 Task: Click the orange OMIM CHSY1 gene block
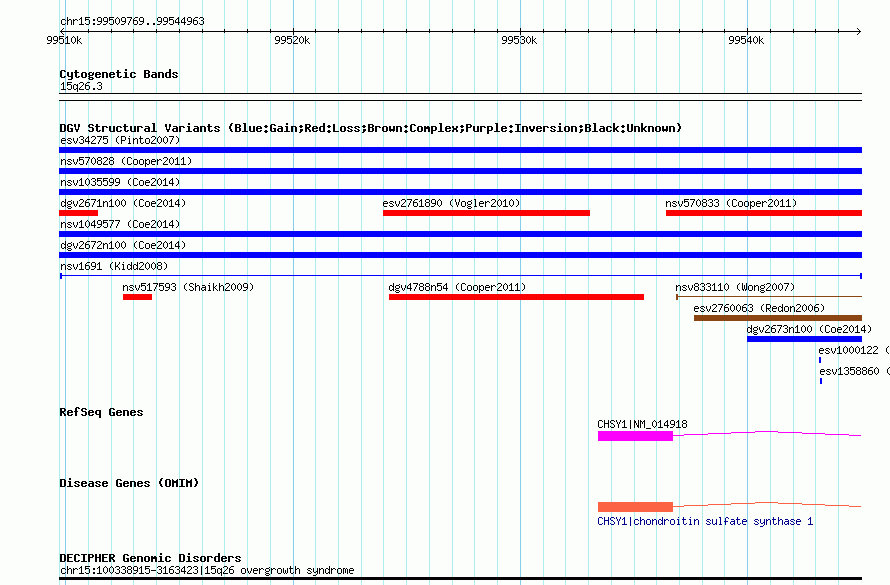(x=635, y=507)
